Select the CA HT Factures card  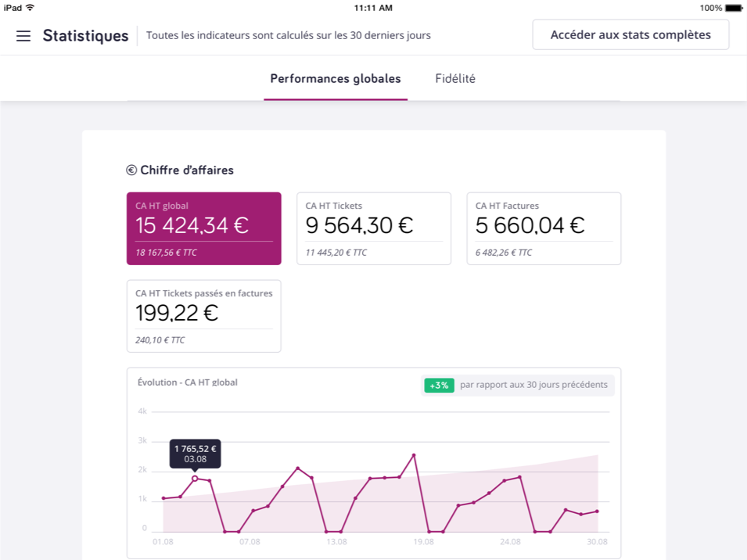click(x=543, y=228)
